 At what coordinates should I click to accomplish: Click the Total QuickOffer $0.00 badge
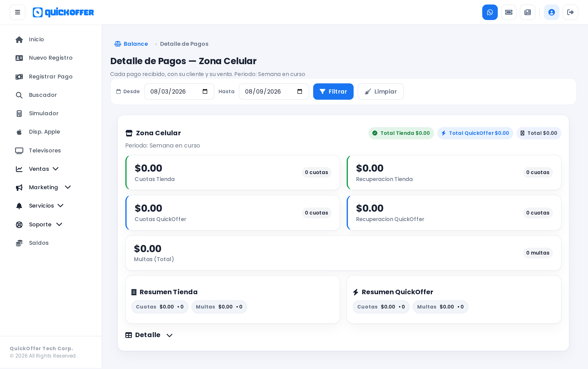click(x=475, y=133)
